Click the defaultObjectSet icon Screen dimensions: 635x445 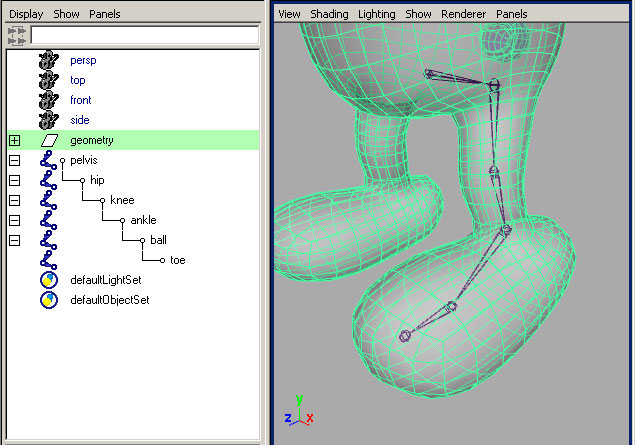[x=48, y=300]
